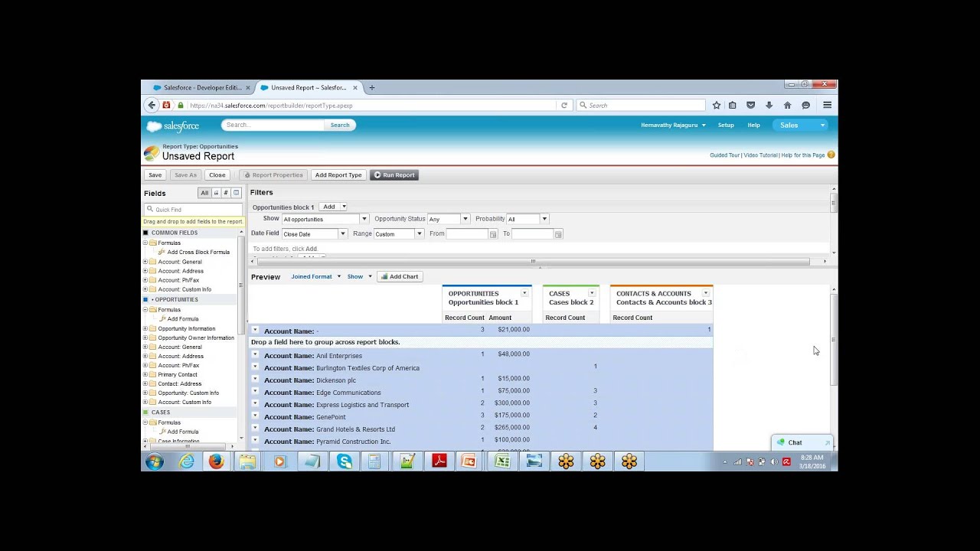Click the Salesforce search input box
The image size is (980, 551).
pos(273,126)
